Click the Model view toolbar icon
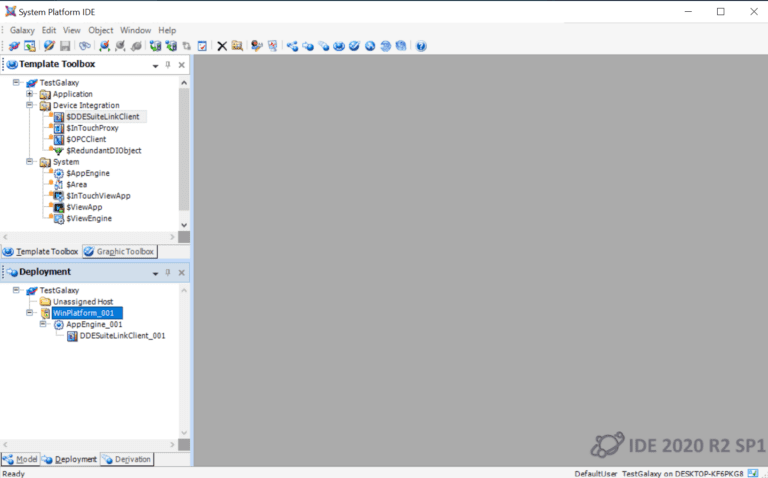The image size is (768, 478). pyautogui.click(x=292, y=46)
